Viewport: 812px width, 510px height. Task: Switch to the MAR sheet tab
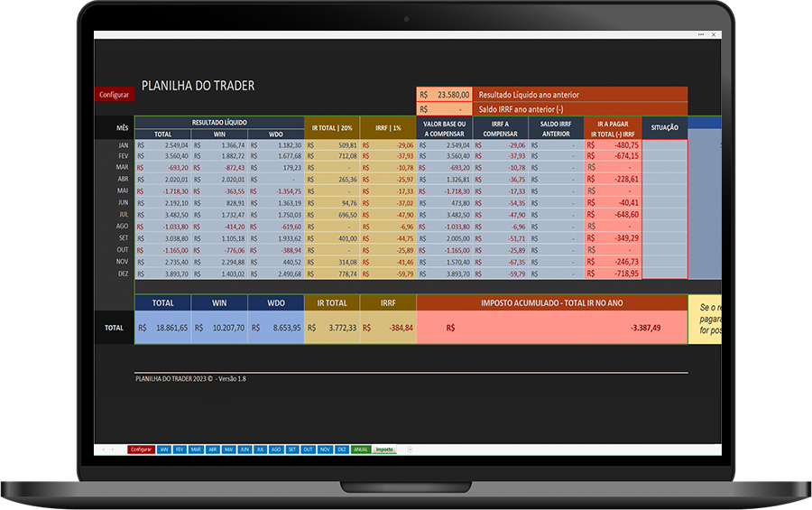[196, 449]
